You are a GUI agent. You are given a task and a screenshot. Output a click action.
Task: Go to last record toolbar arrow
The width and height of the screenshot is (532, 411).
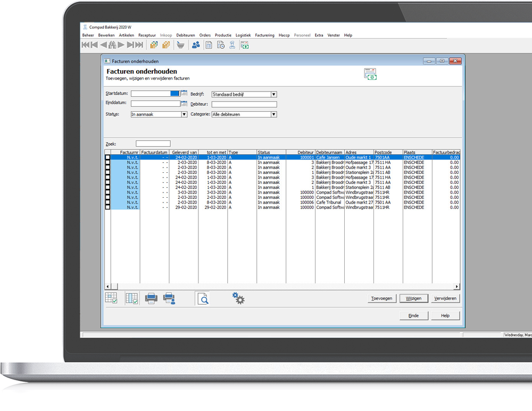139,45
